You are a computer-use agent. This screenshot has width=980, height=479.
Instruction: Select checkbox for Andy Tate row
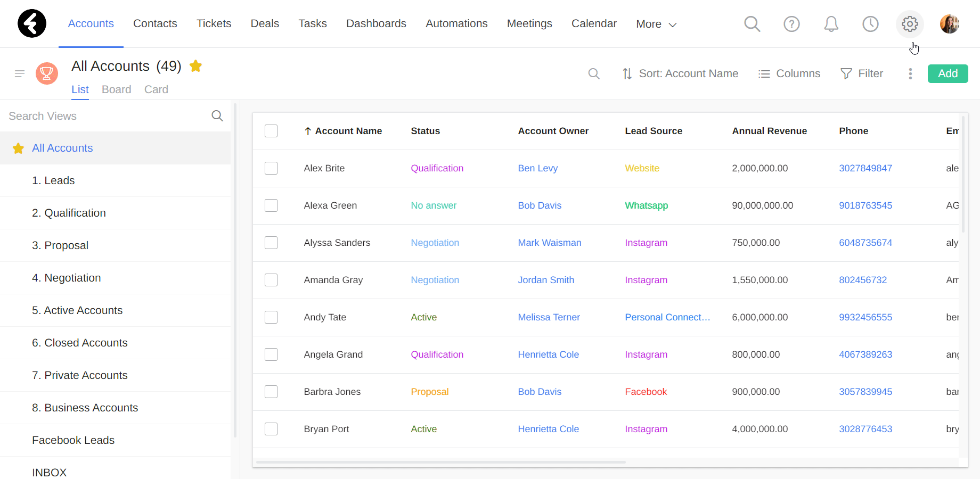[271, 317]
